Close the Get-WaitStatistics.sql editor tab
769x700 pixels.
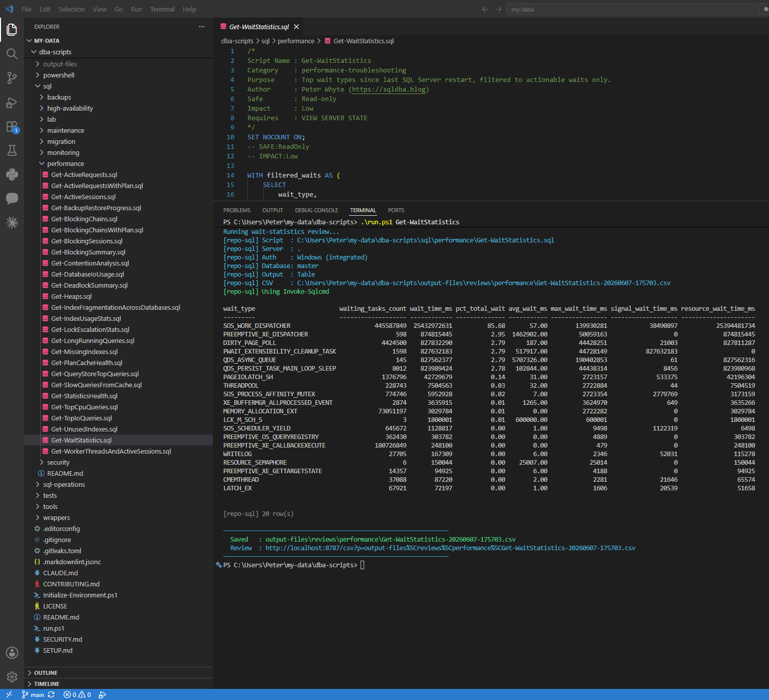coord(297,27)
